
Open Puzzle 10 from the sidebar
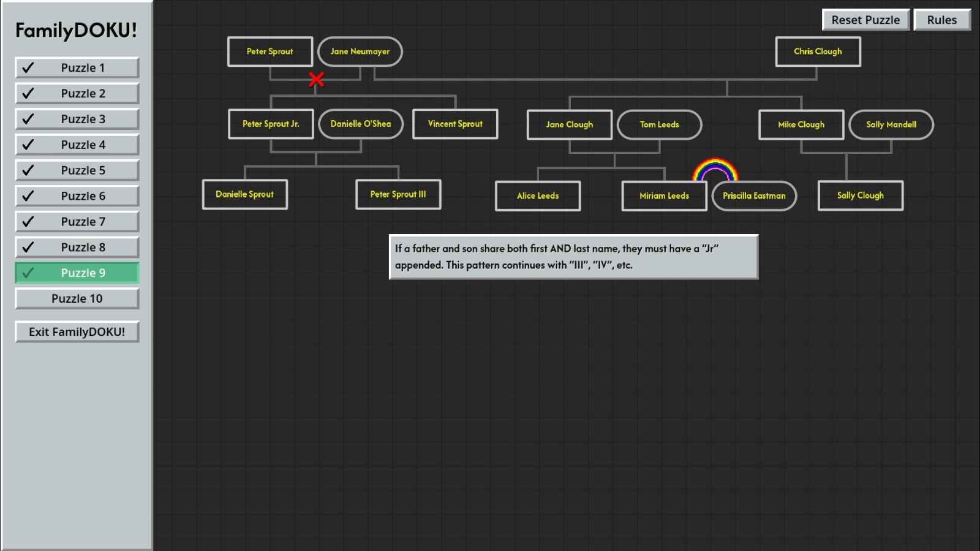[x=77, y=299]
